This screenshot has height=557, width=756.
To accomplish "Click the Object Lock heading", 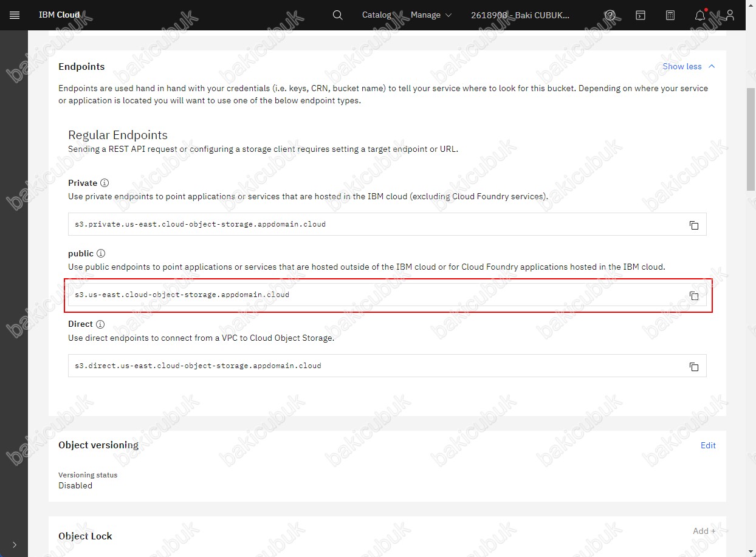I will pyautogui.click(x=85, y=536).
